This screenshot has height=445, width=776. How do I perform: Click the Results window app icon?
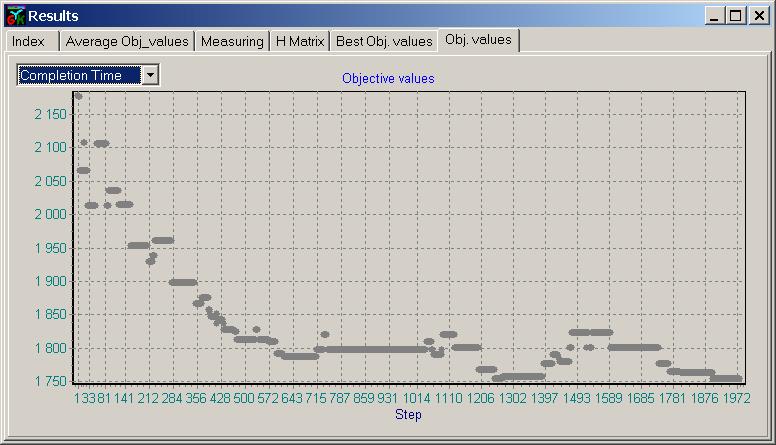[15, 16]
